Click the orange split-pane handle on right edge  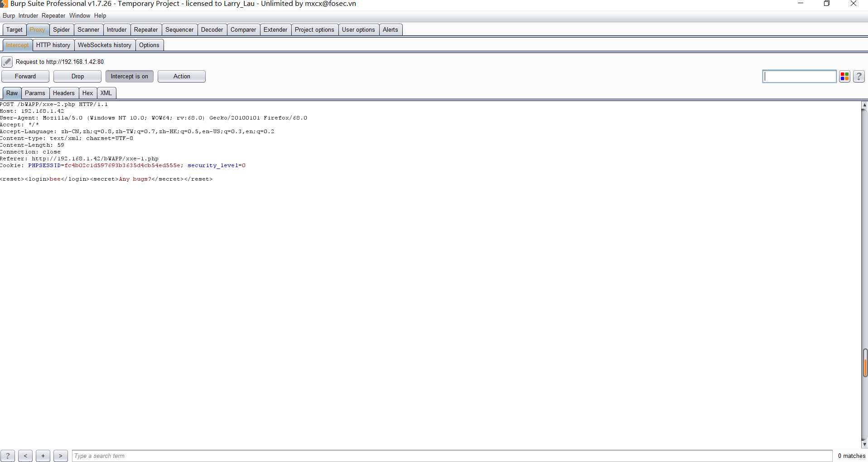pos(865,363)
